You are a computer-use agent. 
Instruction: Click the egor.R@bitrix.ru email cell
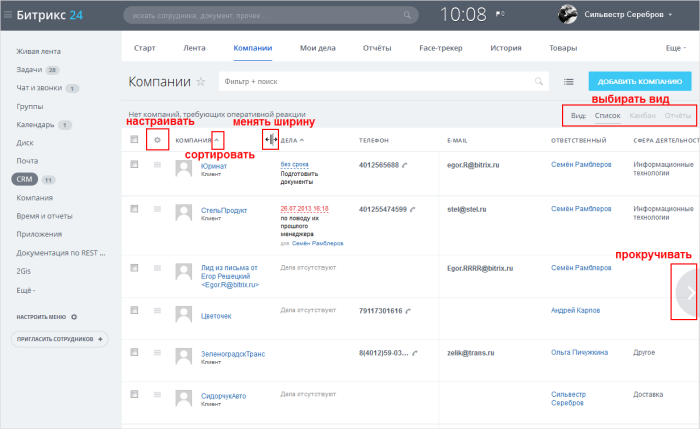pyautogui.click(x=473, y=165)
